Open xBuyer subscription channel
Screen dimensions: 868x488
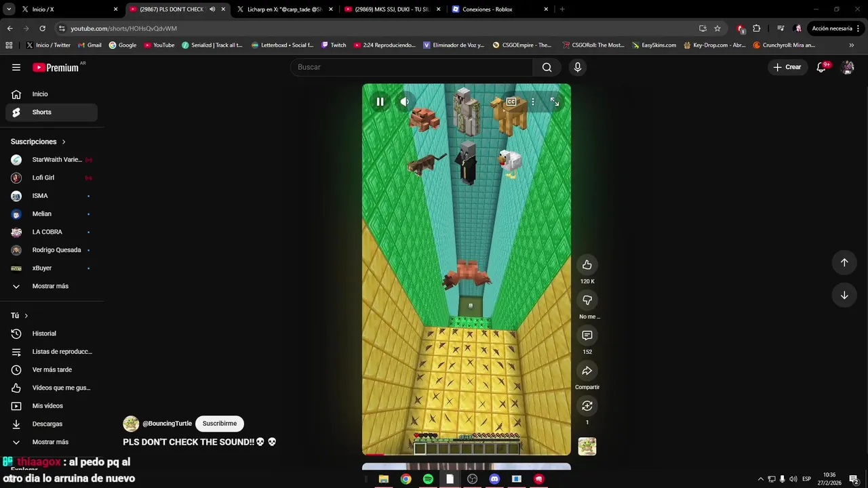coord(52,268)
